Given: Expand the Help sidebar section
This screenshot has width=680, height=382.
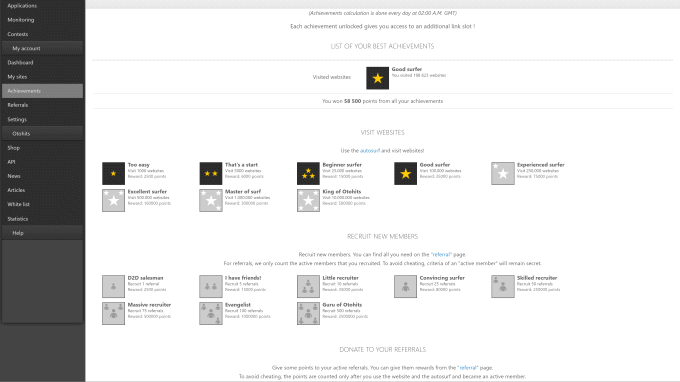Looking at the screenshot, I should pos(42,233).
